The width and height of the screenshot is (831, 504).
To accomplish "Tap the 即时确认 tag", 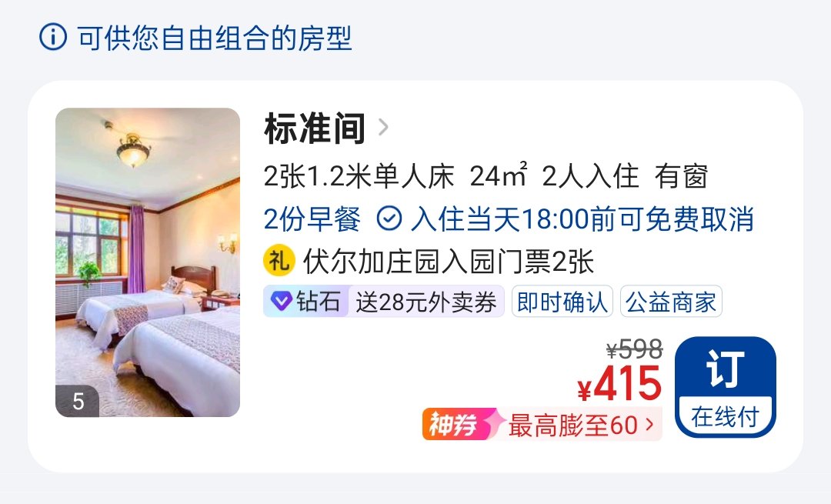I will point(562,302).
